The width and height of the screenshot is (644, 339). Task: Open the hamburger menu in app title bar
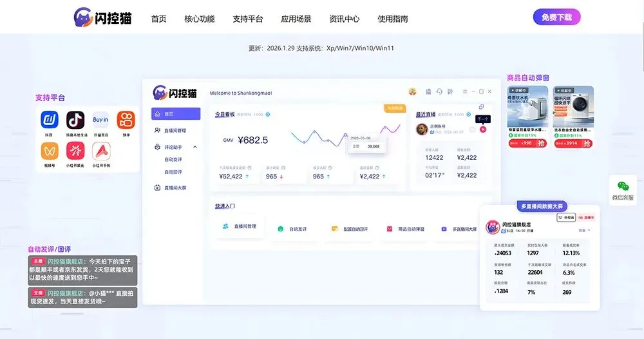coord(465,92)
